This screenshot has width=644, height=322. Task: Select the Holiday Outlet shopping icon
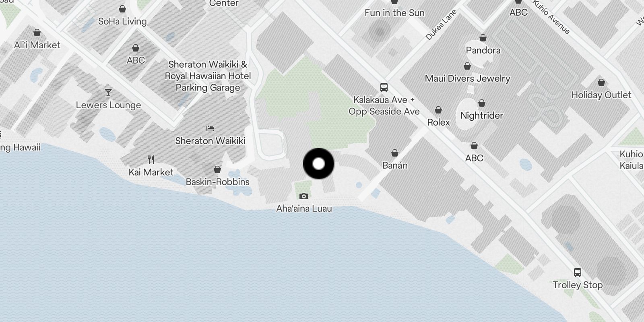click(601, 83)
